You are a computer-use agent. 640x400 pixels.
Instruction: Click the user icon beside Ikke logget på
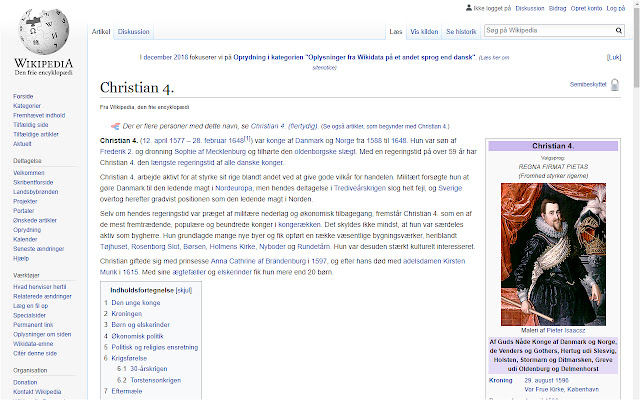tap(469, 8)
